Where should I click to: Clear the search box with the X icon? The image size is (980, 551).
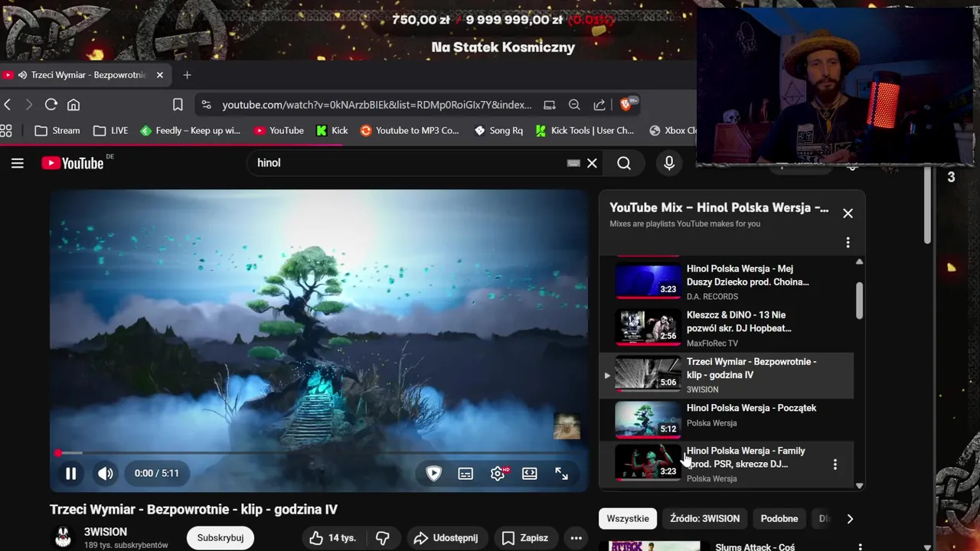(x=592, y=163)
